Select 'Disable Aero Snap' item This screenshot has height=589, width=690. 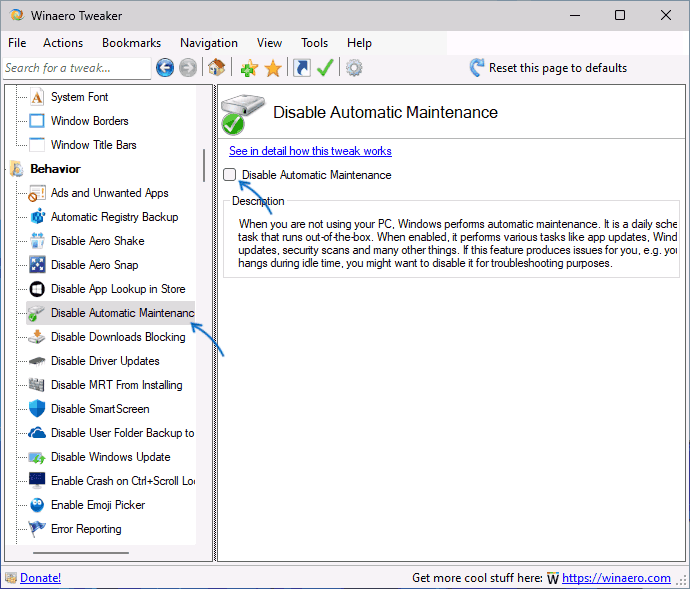(x=95, y=265)
